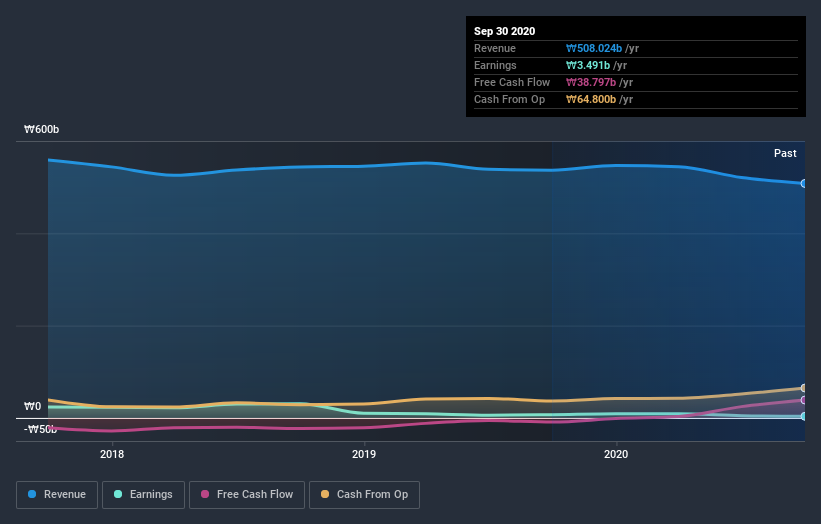Click the Past label on the chart

(785, 153)
